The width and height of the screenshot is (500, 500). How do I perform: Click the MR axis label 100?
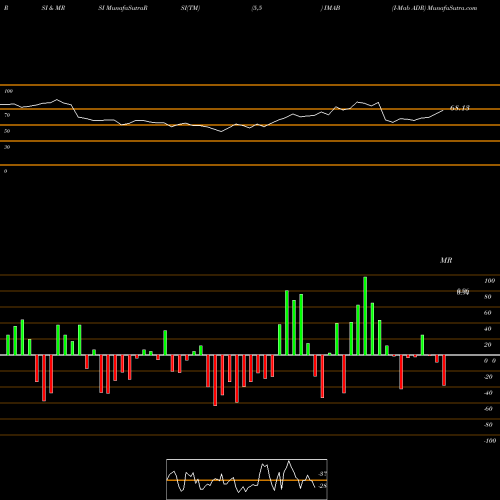pos(489,281)
